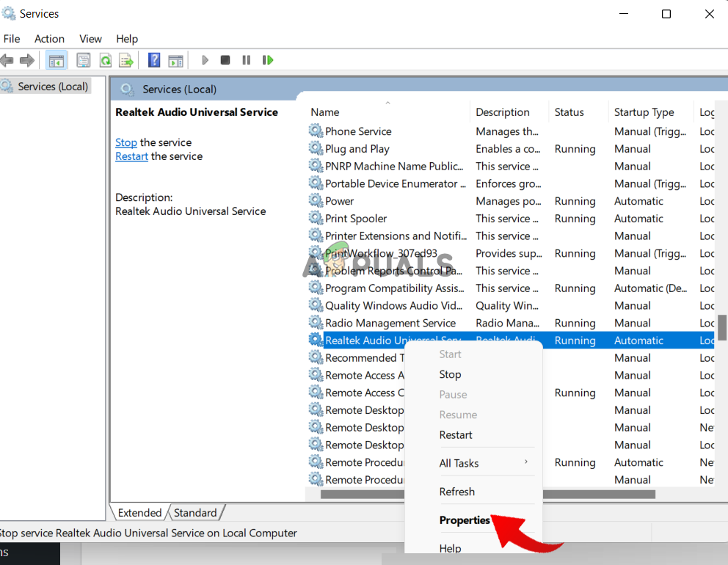Open the Action menu
The image size is (728, 565).
[x=49, y=39]
